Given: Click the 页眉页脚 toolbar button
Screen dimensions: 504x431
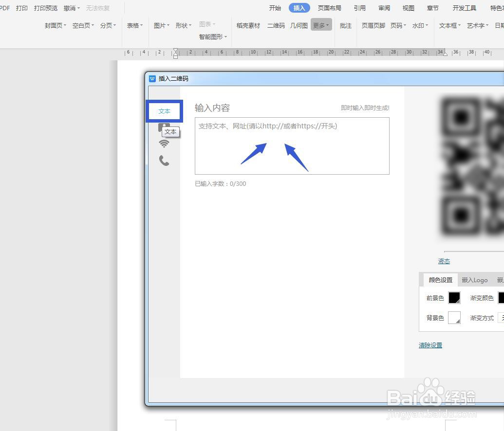Looking at the screenshot, I should pyautogui.click(x=373, y=25).
